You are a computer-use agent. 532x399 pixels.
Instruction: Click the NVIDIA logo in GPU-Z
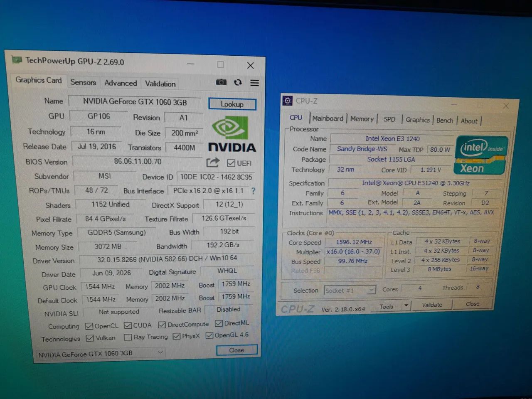coord(232,134)
